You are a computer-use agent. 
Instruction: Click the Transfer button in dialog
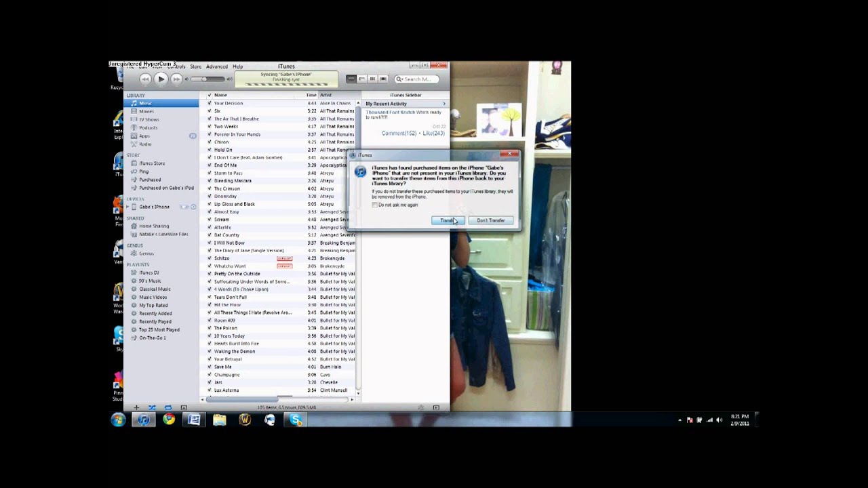tap(447, 220)
